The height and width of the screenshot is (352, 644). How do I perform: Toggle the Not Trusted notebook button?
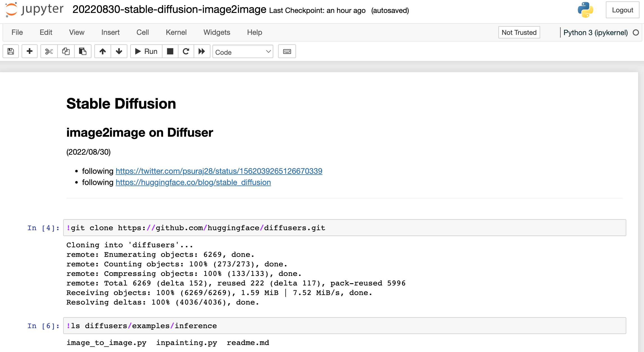(519, 33)
